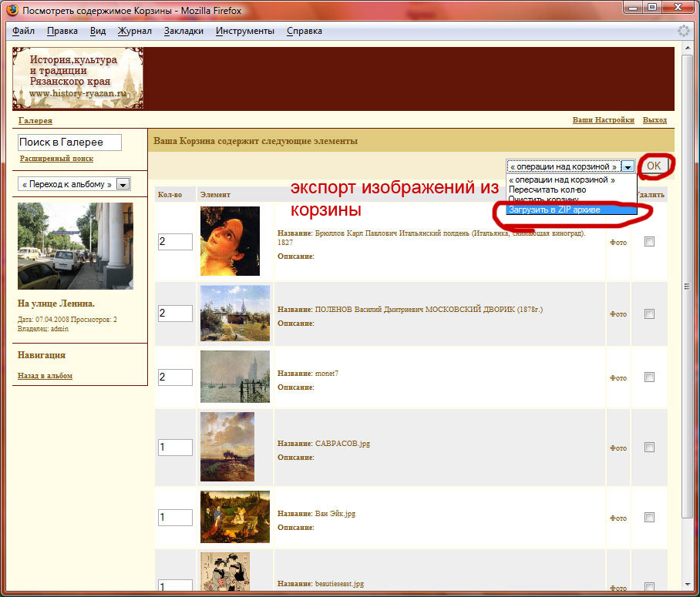
Task: Click Фото label in Ван Эйк.jpg row
Action: pyautogui.click(x=618, y=518)
